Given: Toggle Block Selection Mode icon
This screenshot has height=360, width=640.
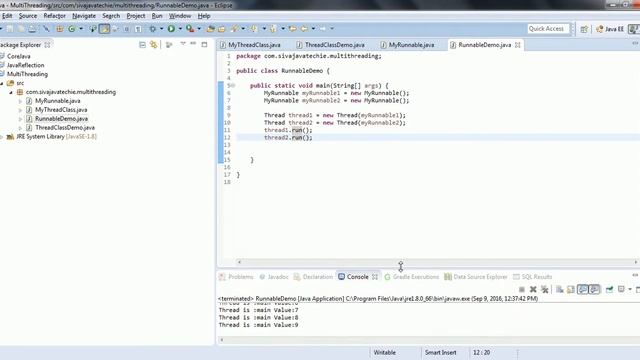Looking at the screenshot, I should point(127,29).
